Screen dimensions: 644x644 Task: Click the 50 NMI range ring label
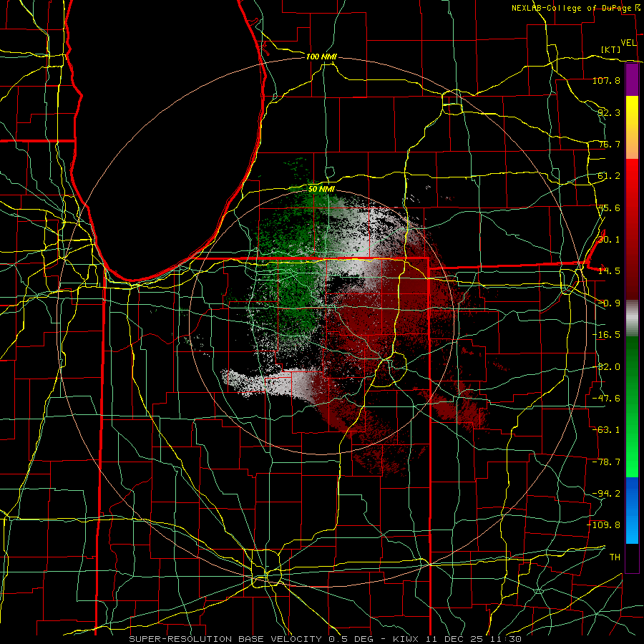click(x=321, y=189)
